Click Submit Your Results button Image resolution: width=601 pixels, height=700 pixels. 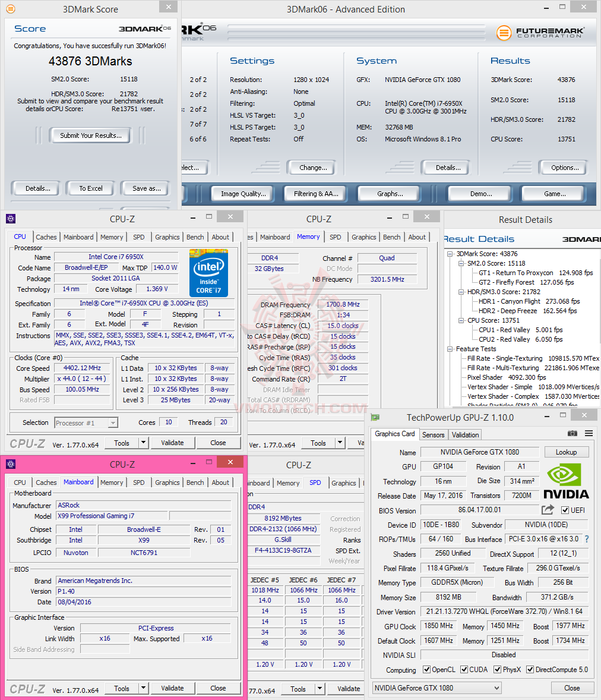coord(91,135)
